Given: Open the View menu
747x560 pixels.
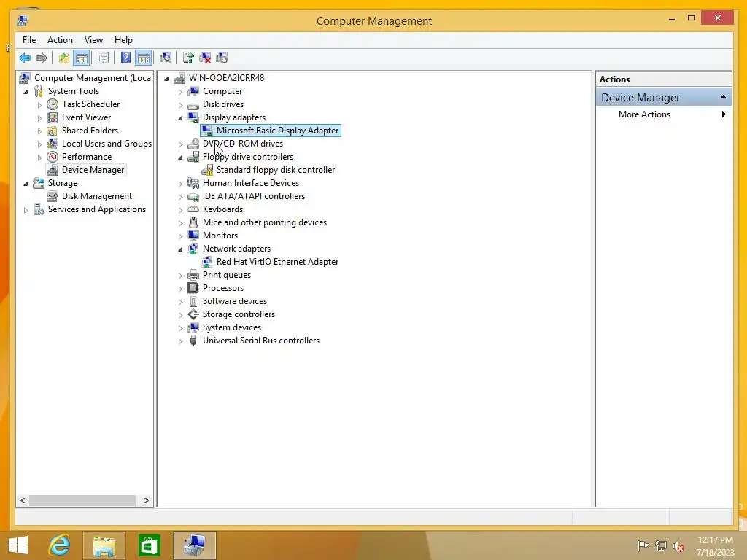Looking at the screenshot, I should pyautogui.click(x=93, y=40).
